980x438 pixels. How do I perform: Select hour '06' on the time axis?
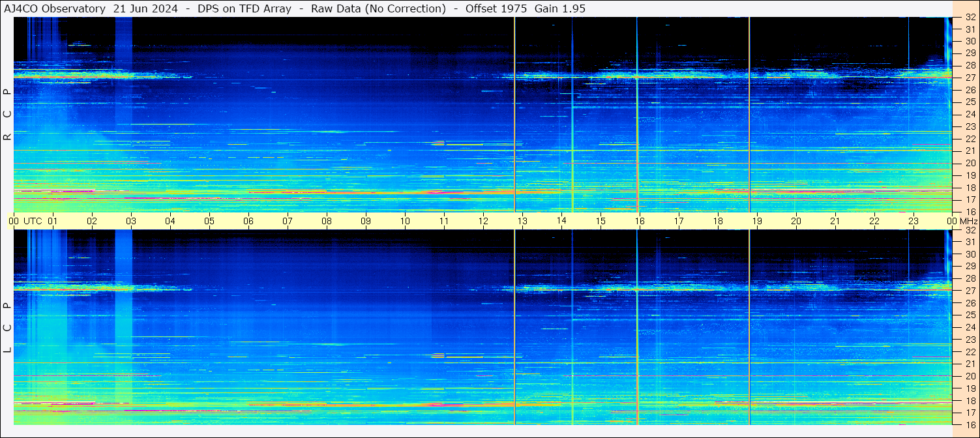[x=248, y=221]
